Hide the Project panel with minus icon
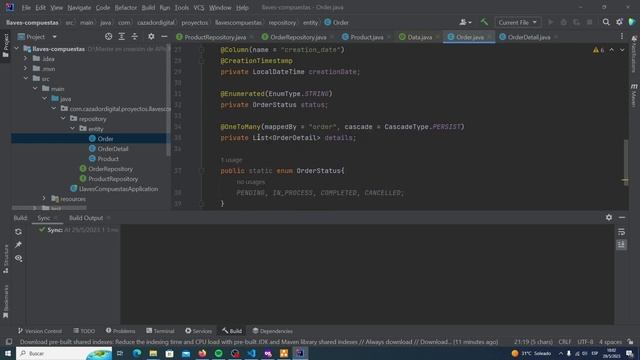 [164, 37]
